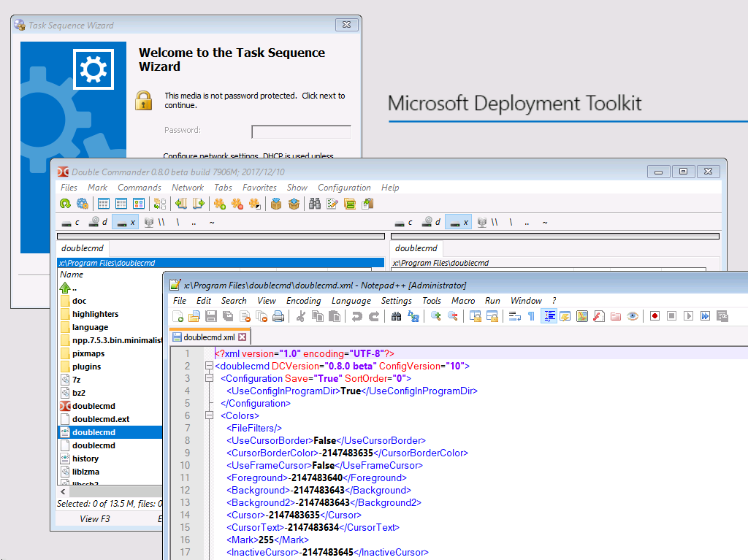This screenshot has width=748, height=560.
Task: Unselect group with the minus asterisk icon
Action: coord(237,204)
